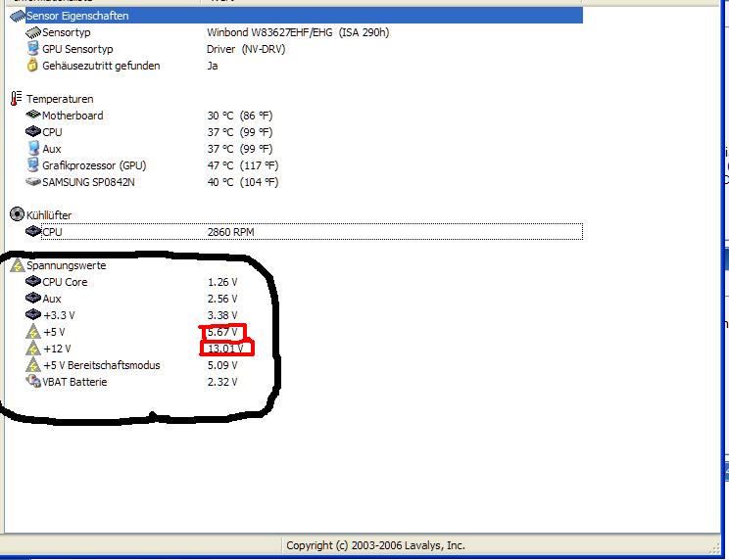Screen dimensions: 729x560
Task: Select the CPU Core label
Action: pyautogui.click(x=65, y=282)
